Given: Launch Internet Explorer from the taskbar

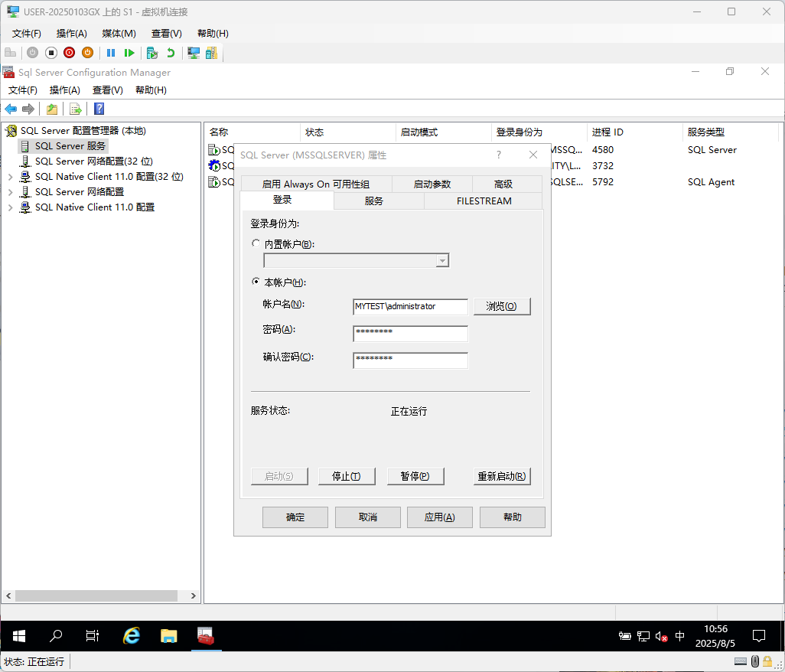Looking at the screenshot, I should [131, 636].
